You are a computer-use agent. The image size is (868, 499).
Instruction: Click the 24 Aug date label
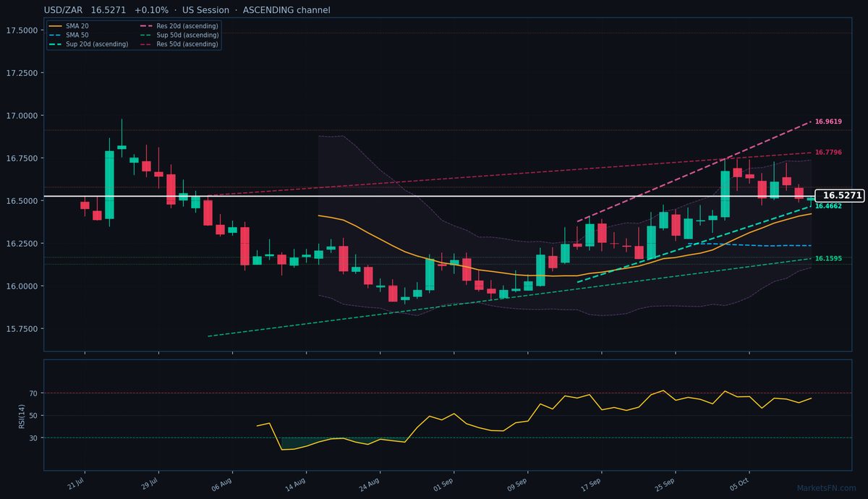(x=369, y=483)
